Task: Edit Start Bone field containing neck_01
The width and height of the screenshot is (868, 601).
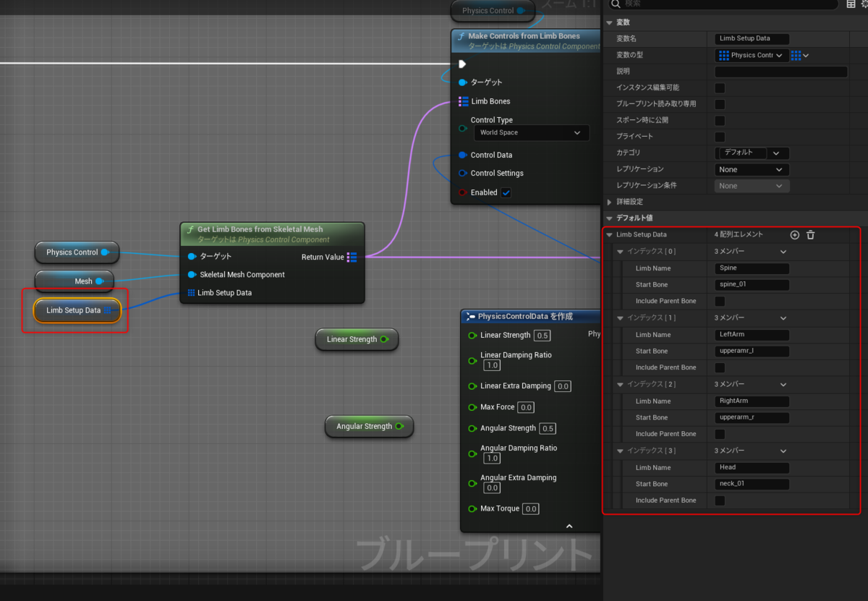Action: [x=752, y=484]
